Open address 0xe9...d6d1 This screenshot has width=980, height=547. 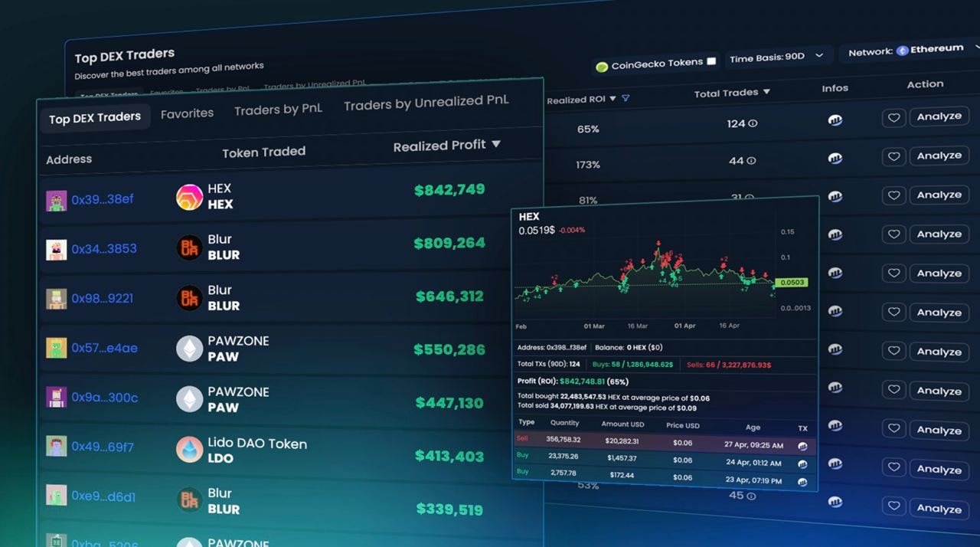(103, 496)
